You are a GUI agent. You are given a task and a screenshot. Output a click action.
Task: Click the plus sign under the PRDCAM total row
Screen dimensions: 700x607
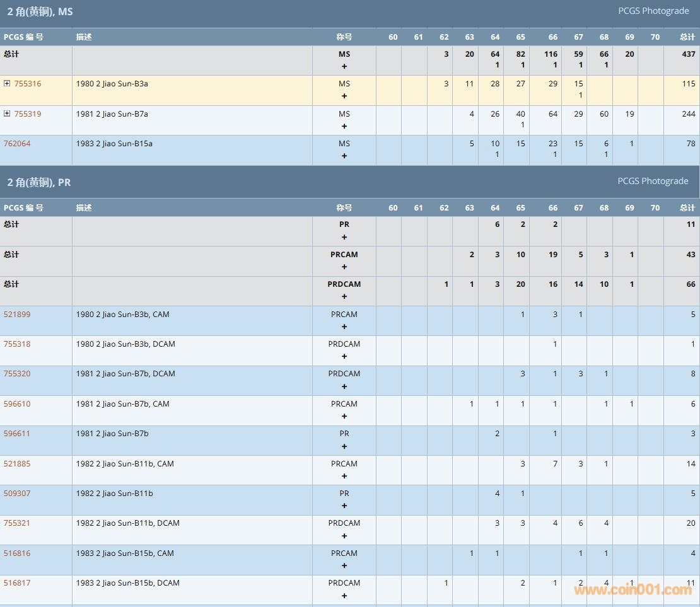[344, 297]
